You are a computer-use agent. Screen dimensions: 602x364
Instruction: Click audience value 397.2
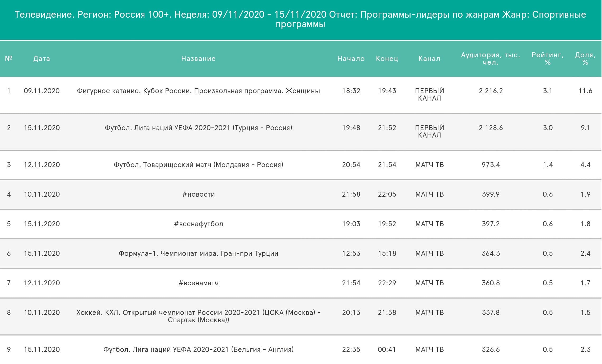[x=491, y=224]
